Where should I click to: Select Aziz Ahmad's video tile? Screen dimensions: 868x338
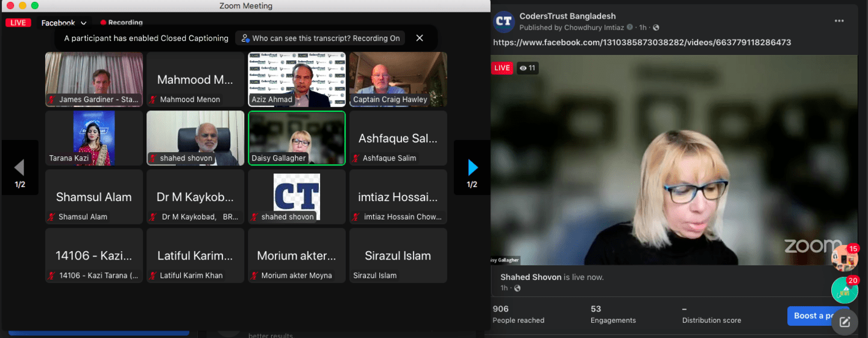pyautogui.click(x=297, y=79)
